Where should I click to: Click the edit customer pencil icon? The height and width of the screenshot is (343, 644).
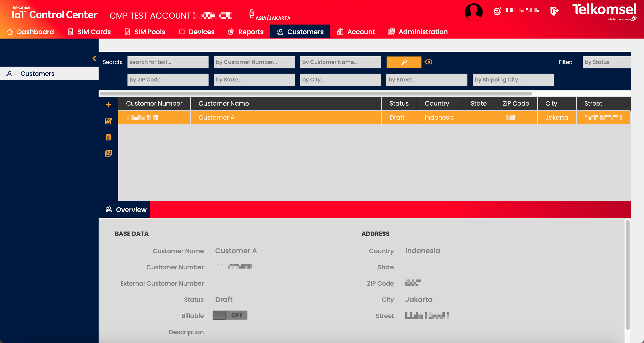point(108,121)
